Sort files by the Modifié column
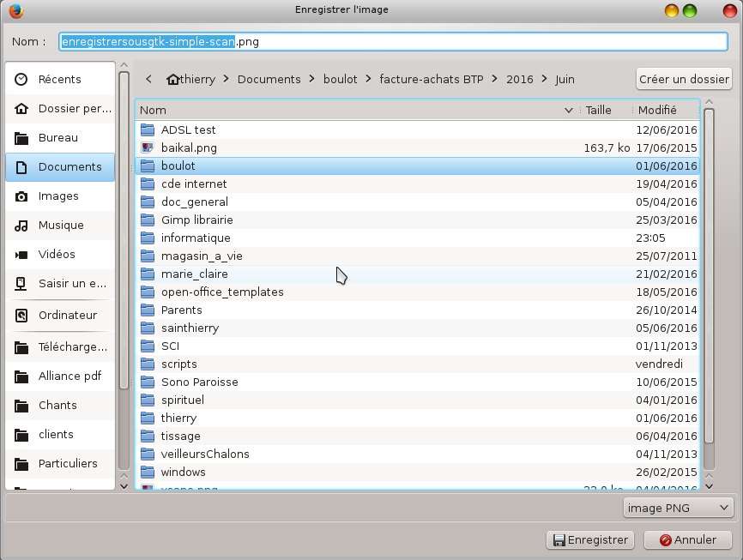Screen dimensions: 743x560 point(657,110)
